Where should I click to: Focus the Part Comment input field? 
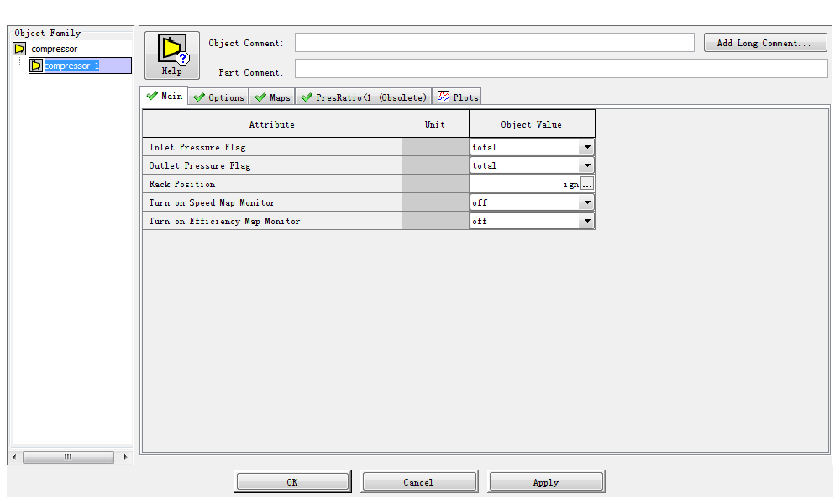(561, 69)
